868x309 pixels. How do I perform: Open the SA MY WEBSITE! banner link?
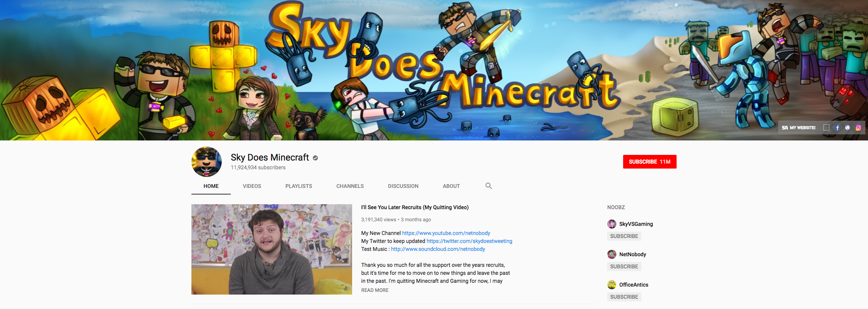tap(799, 128)
